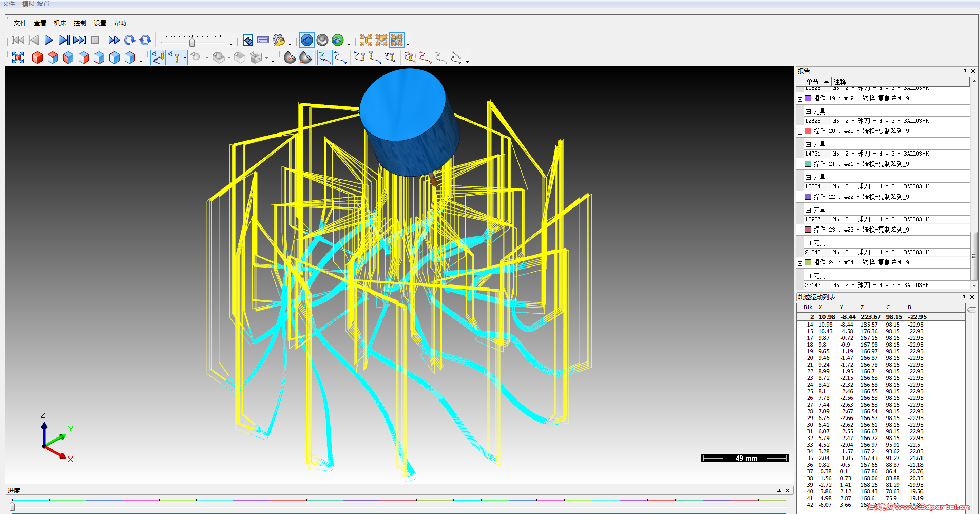Image resolution: width=980 pixels, height=514 pixels.
Task: Click the green globe machine-mode icon
Action: 338,40
